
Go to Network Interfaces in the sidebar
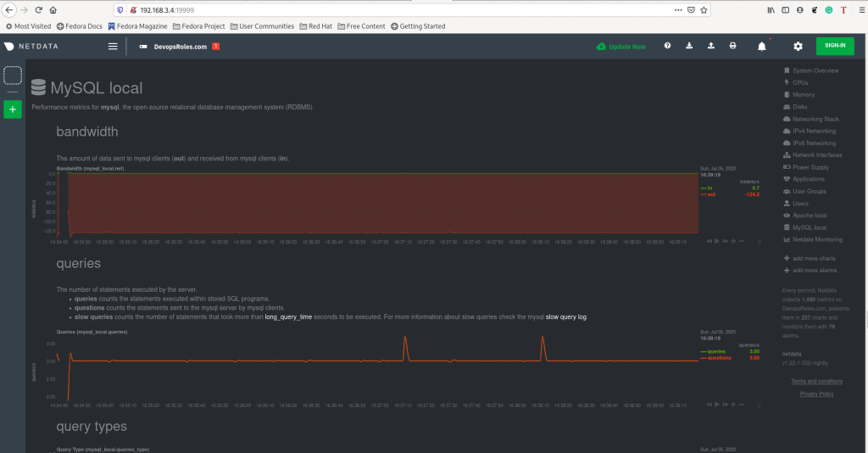click(x=816, y=155)
